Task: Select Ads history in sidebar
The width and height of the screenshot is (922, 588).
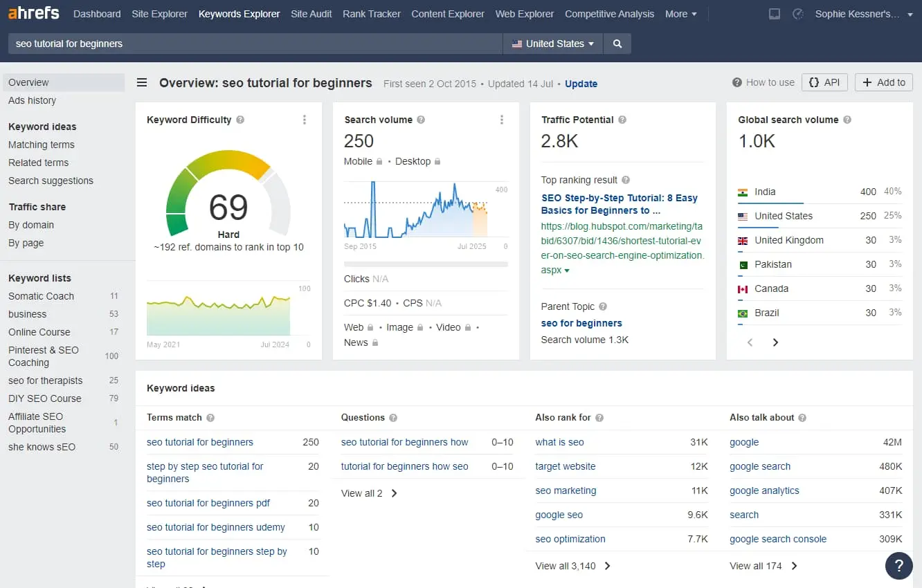Action: (x=32, y=100)
